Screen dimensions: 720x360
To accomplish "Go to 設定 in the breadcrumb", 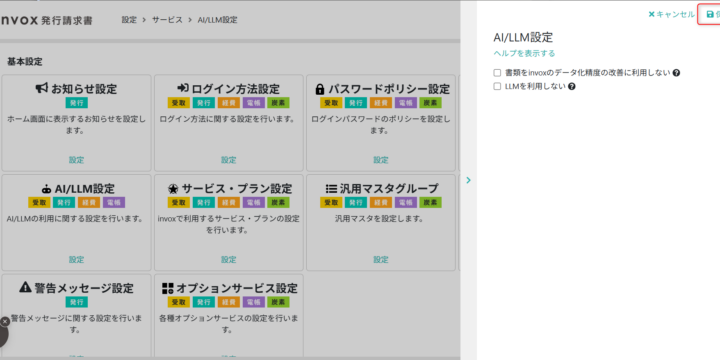I will [129, 20].
